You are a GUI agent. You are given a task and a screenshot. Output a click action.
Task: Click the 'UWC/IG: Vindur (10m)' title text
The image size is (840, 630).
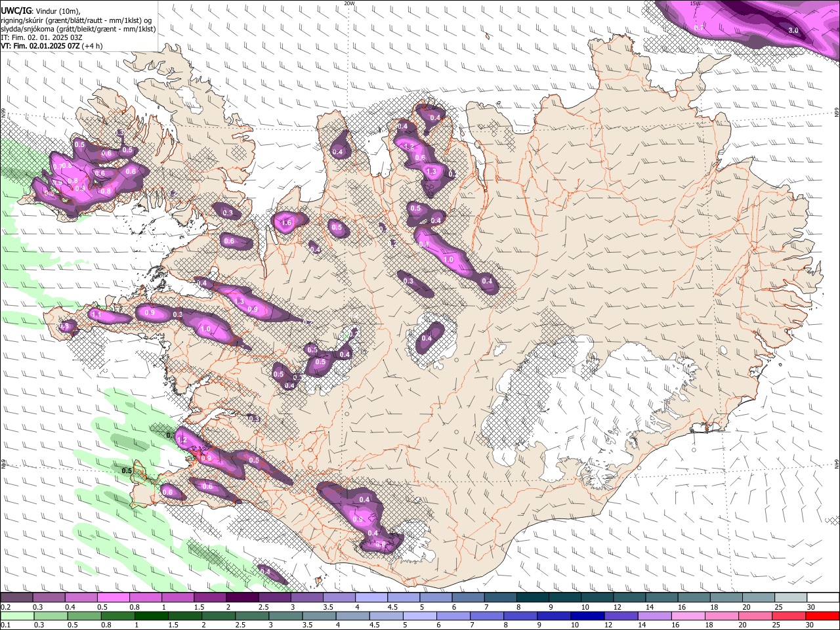pos(41,10)
